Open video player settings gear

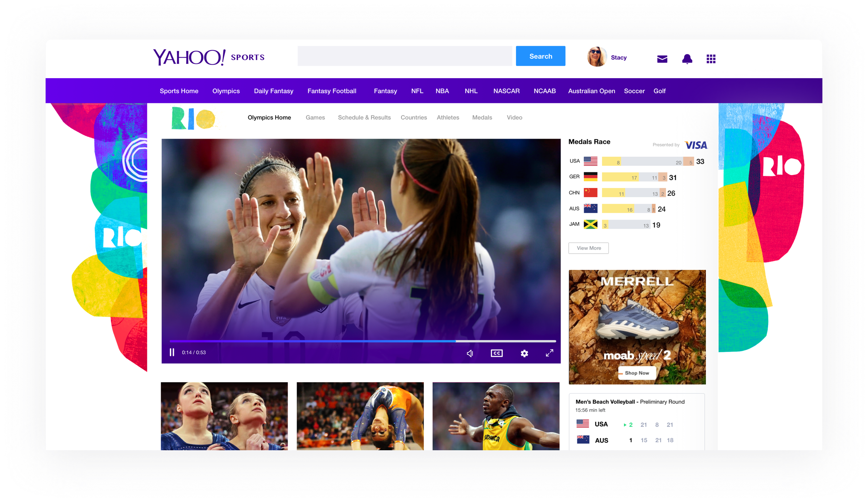[524, 353]
